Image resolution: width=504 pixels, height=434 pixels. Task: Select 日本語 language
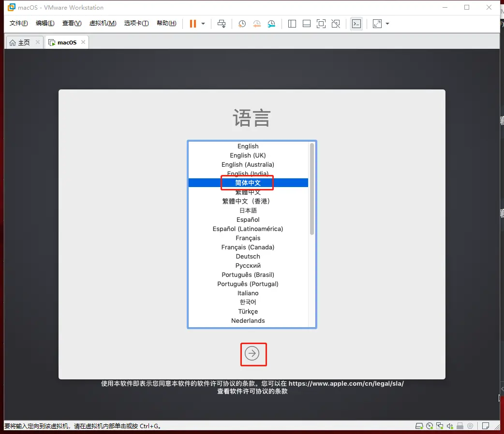tap(248, 210)
